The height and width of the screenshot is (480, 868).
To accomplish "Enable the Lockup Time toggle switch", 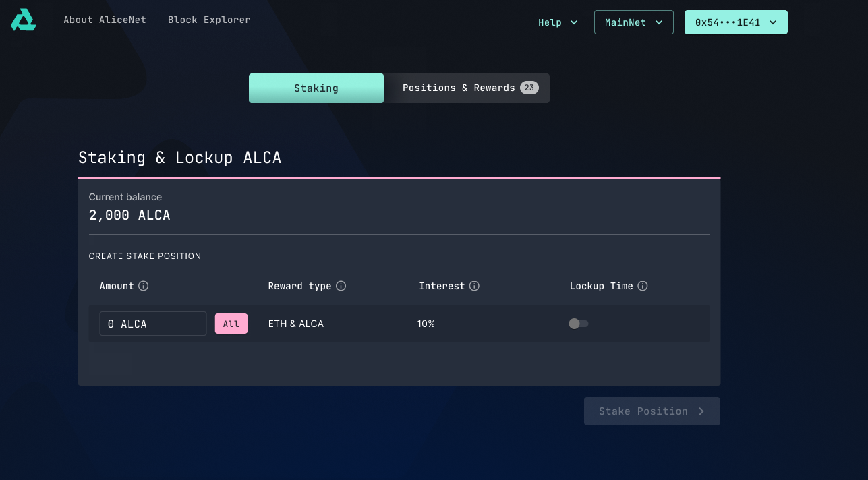I will click(x=578, y=324).
